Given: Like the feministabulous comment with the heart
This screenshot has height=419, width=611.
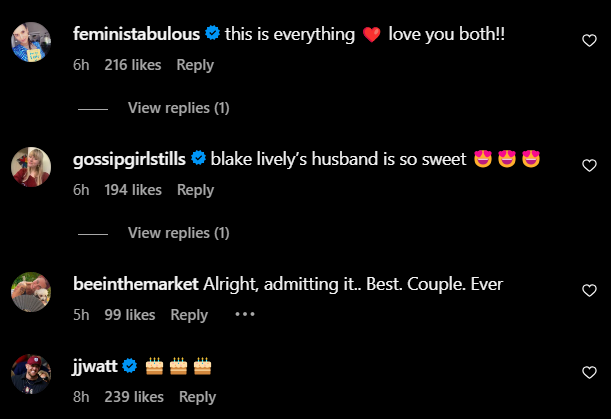Looking at the screenshot, I should tap(589, 40).
